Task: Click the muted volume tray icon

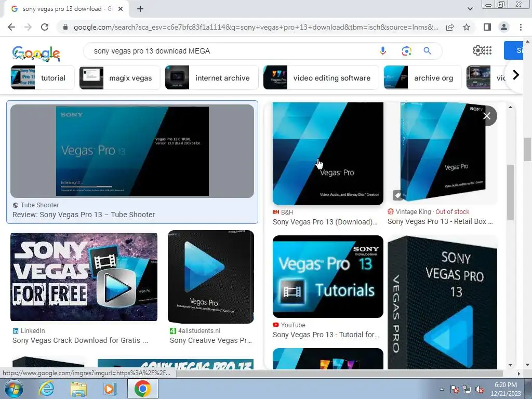Action: (480, 390)
